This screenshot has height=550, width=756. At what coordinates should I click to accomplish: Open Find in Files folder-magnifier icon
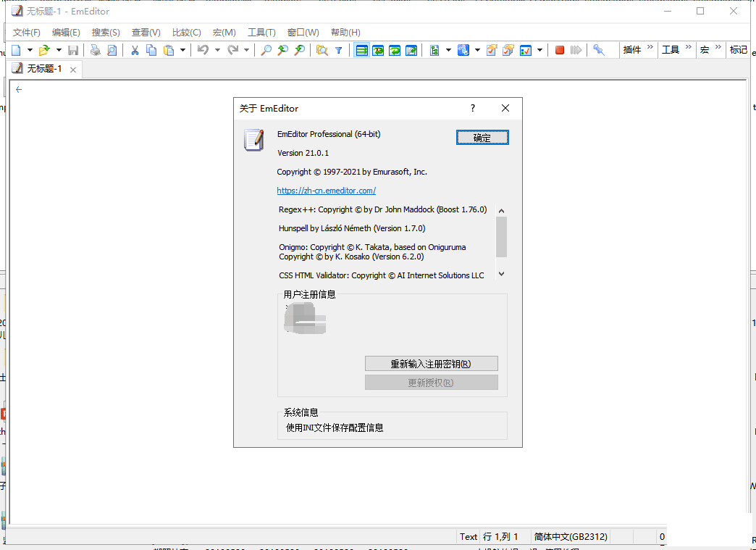(x=322, y=50)
